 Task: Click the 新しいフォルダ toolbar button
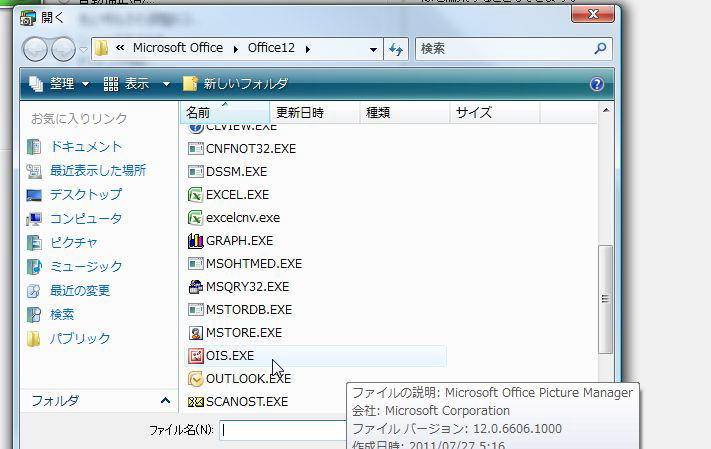pyautogui.click(x=236, y=84)
